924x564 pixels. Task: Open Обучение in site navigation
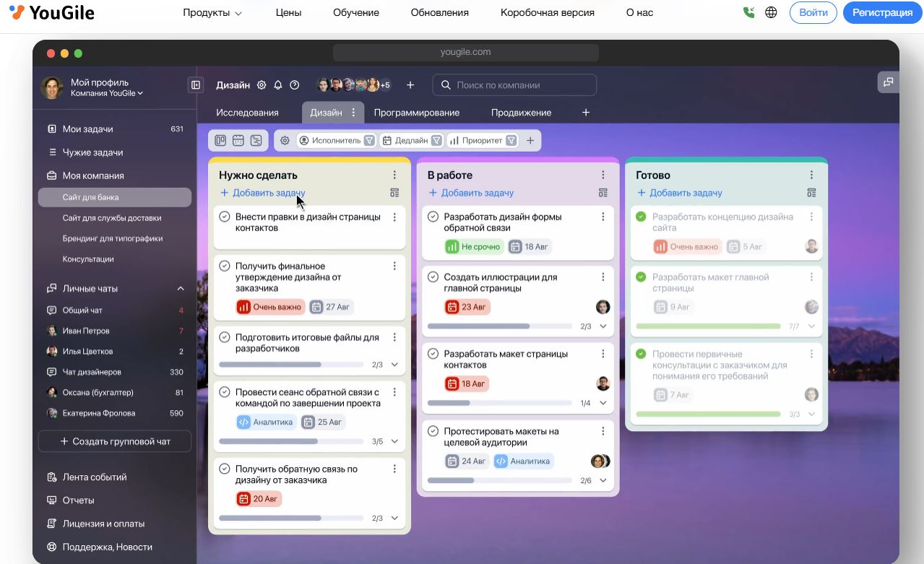[356, 12]
